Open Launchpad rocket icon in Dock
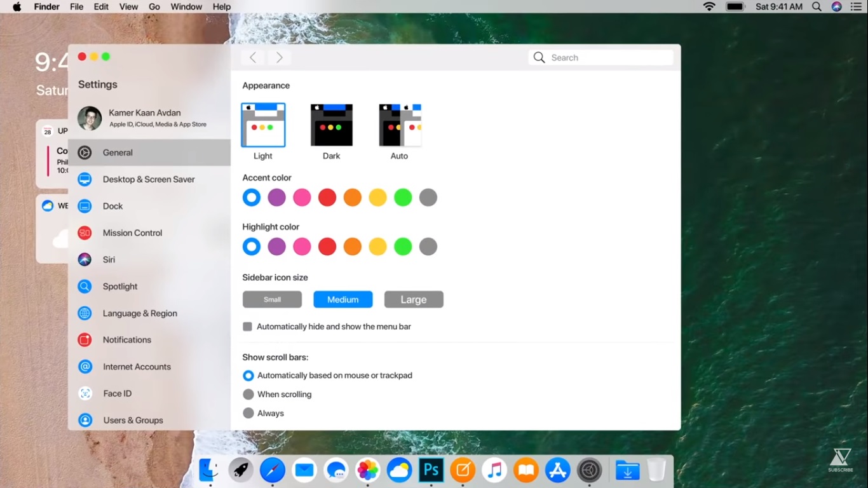 [241, 470]
